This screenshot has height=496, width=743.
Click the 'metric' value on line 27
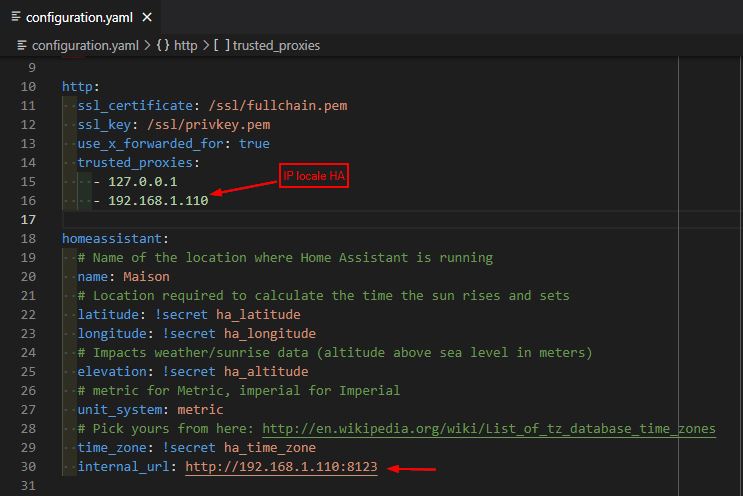[x=200, y=409]
